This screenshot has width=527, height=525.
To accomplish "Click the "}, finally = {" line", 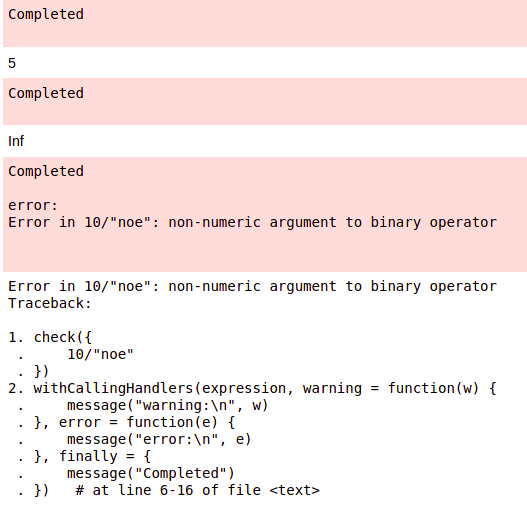I will [92, 456].
